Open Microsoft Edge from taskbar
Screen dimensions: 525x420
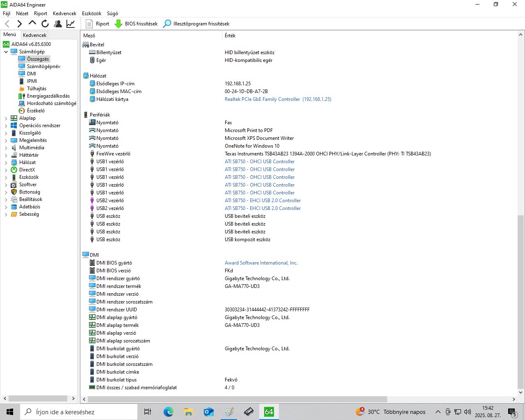[x=168, y=412]
